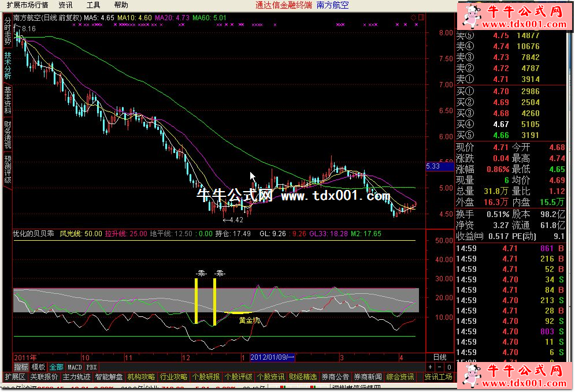Click the MA5: 4.65 label
The image size is (575, 392).
point(99,17)
